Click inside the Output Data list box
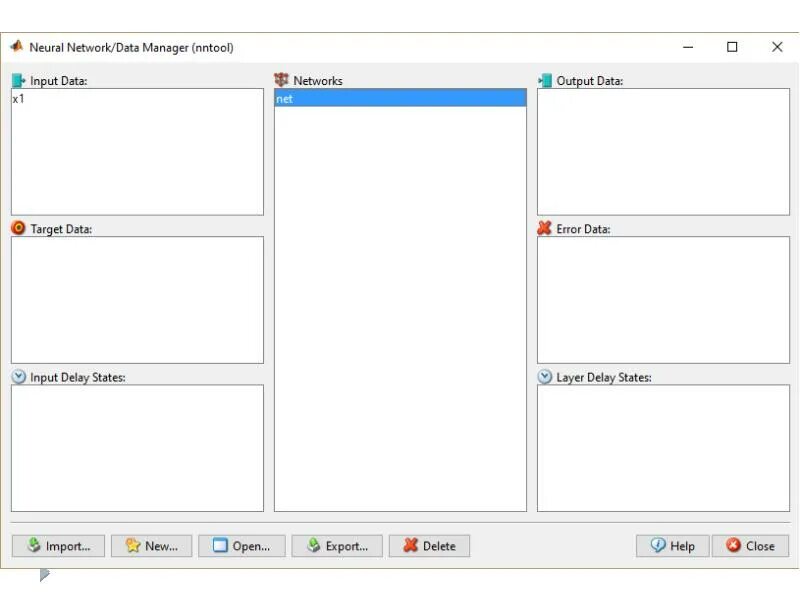 pyautogui.click(x=663, y=152)
